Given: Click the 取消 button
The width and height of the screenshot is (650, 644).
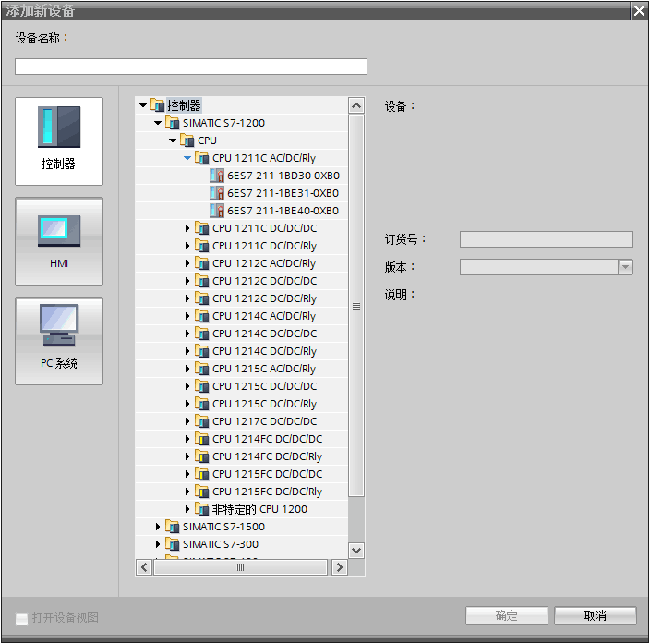Looking at the screenshot, I should (x=596, y=615).
